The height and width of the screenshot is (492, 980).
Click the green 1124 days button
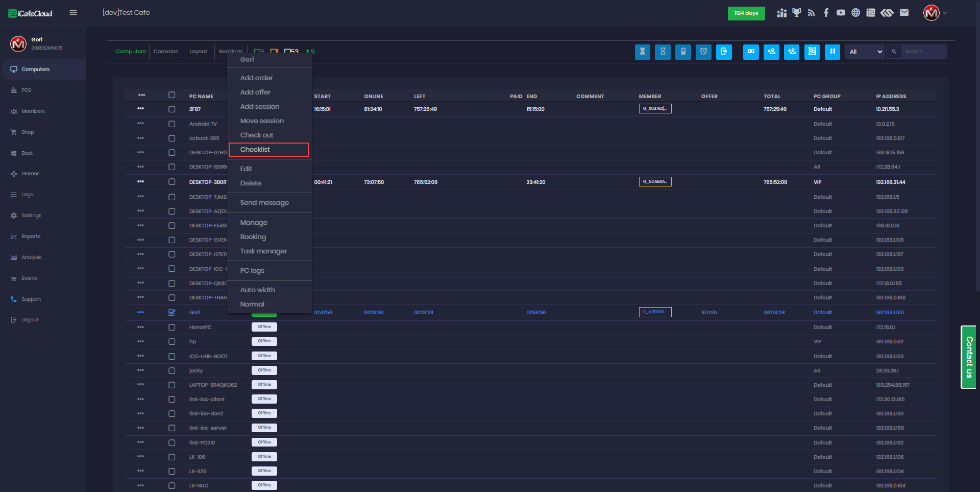[746, 13]
